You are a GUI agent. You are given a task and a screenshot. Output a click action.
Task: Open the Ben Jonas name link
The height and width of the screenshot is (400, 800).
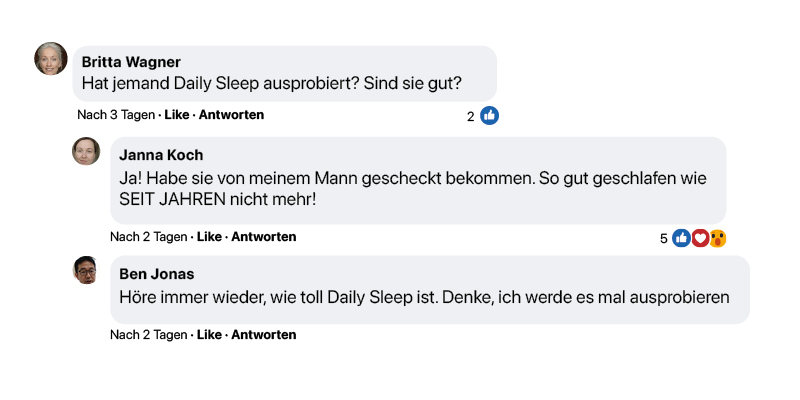156,273
